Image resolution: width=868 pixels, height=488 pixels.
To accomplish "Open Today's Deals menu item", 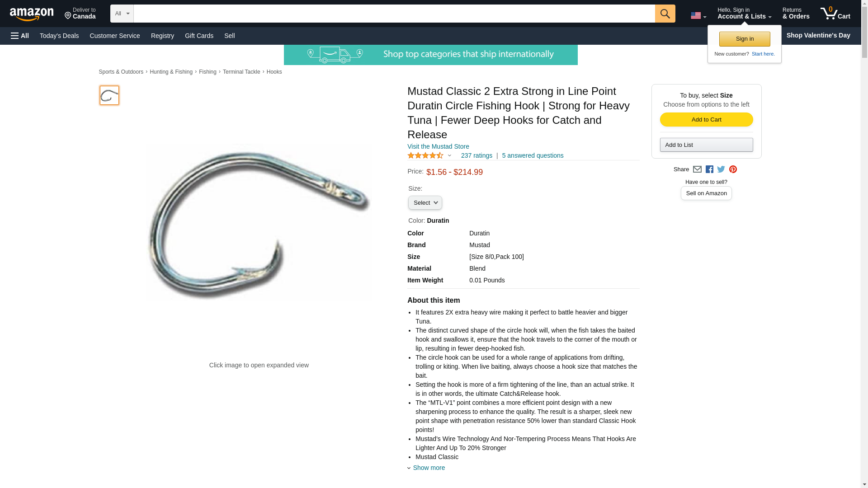I will click(59, 36).
